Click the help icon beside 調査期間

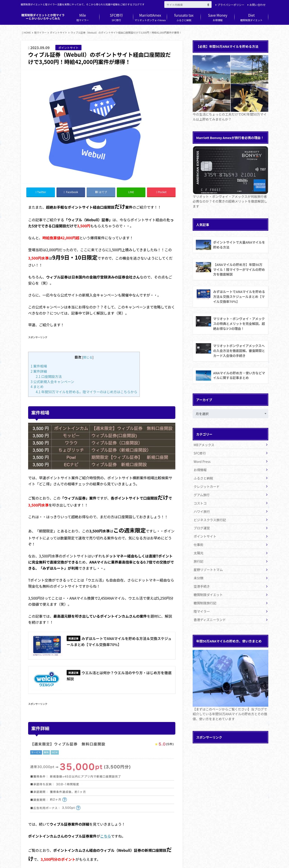click(x=65, y=799)
